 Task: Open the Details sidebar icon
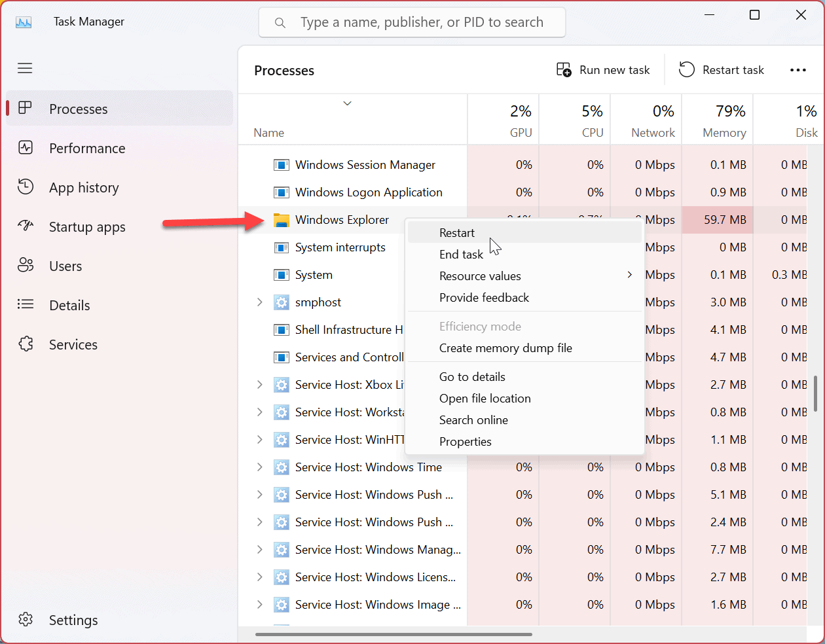pyautogui.click(x=26, y=305)
